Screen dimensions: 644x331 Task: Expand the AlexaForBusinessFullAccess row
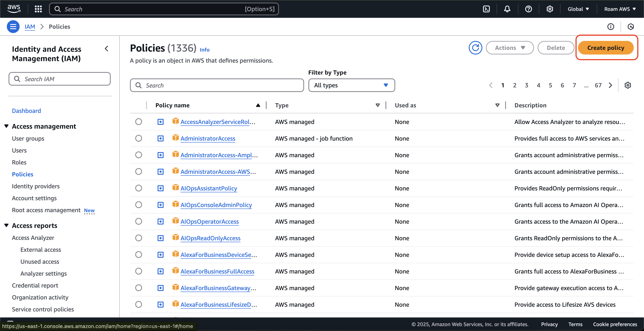pyautogui.click(x=161, y=271)
